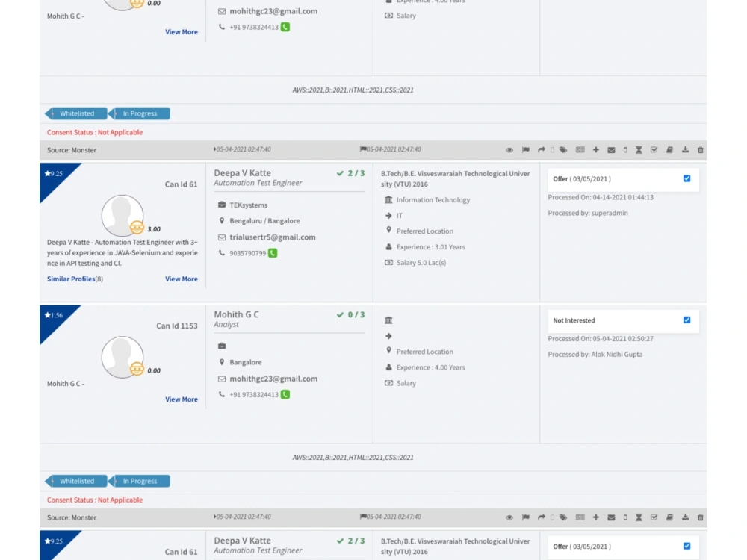Toggle Offer checkbox in the bottom cut-off Deepa card

pyautogui.click(x=686, y=547)
